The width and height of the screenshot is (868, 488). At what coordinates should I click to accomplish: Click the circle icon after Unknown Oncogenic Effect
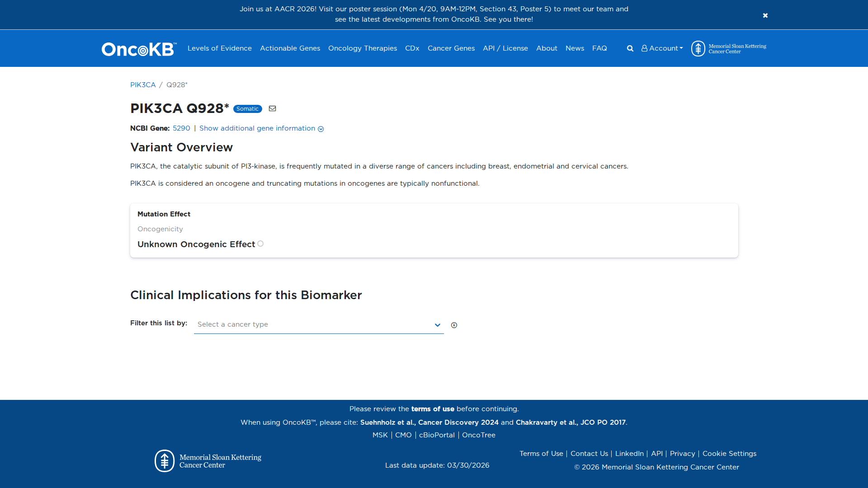click(x=260, y=244)
